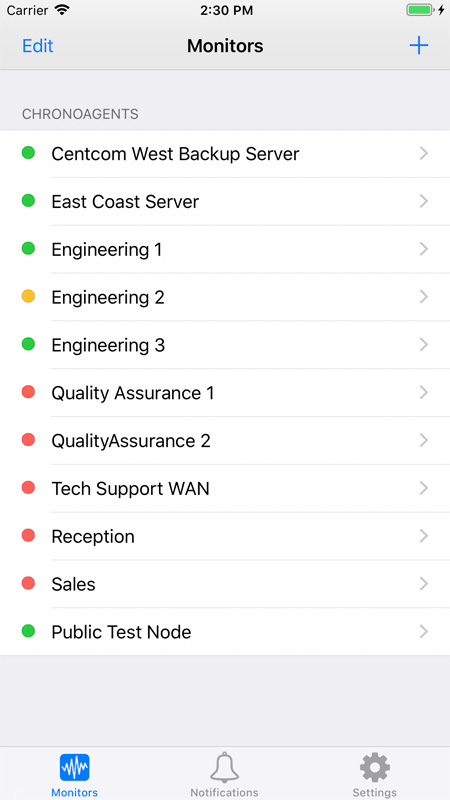Click the red status dot beside Sales
450x800 pixels.
coord(28,583)
